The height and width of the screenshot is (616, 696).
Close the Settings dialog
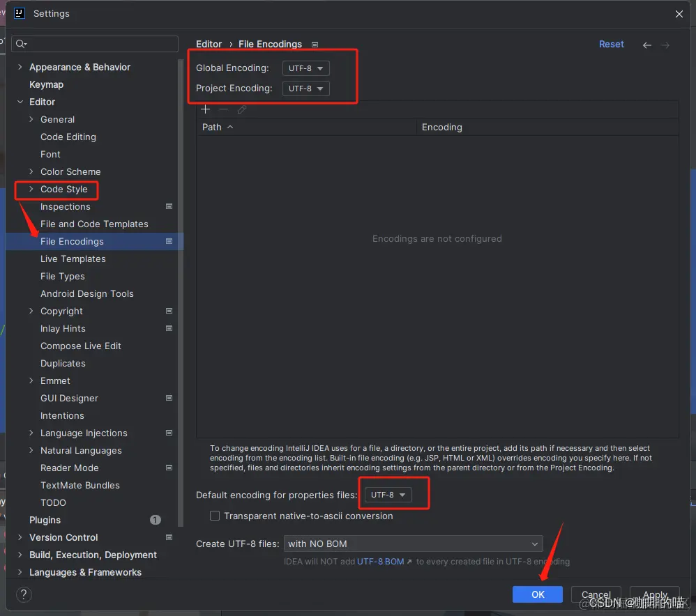(x=679, y=14)
